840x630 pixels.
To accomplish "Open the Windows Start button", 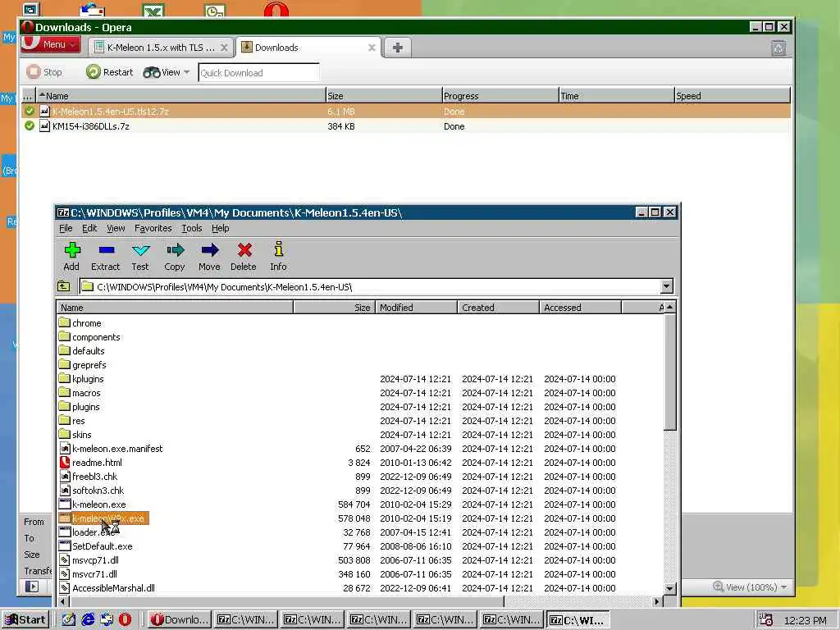I will (25, 620).
